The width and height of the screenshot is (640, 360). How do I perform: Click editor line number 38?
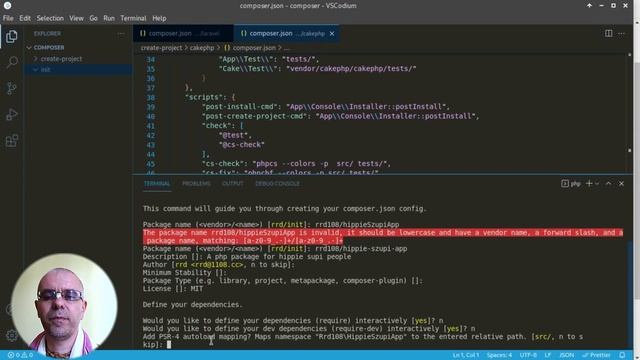point(151,98)
